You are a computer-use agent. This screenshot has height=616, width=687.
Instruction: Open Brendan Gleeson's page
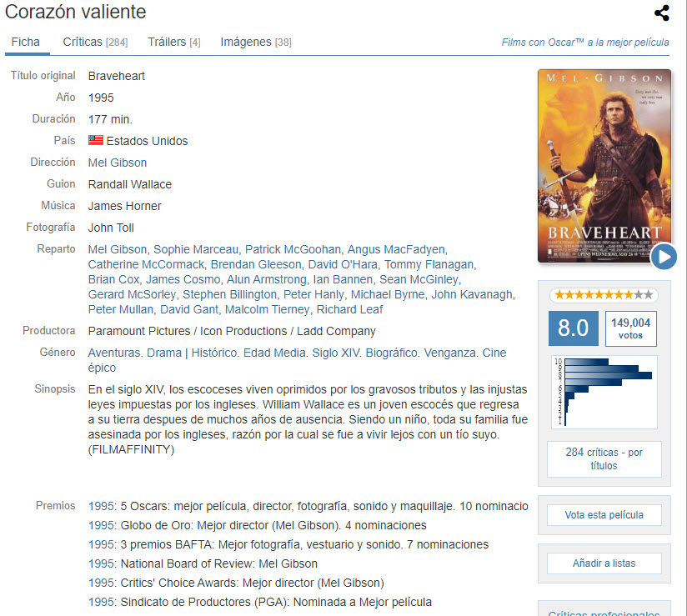click(x=256, y=264)
